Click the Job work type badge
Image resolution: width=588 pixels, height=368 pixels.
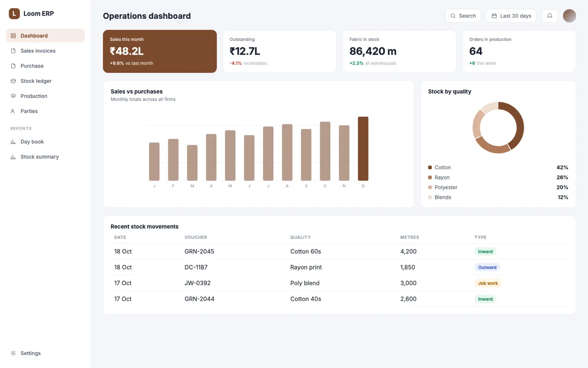(x=488, y=283)
